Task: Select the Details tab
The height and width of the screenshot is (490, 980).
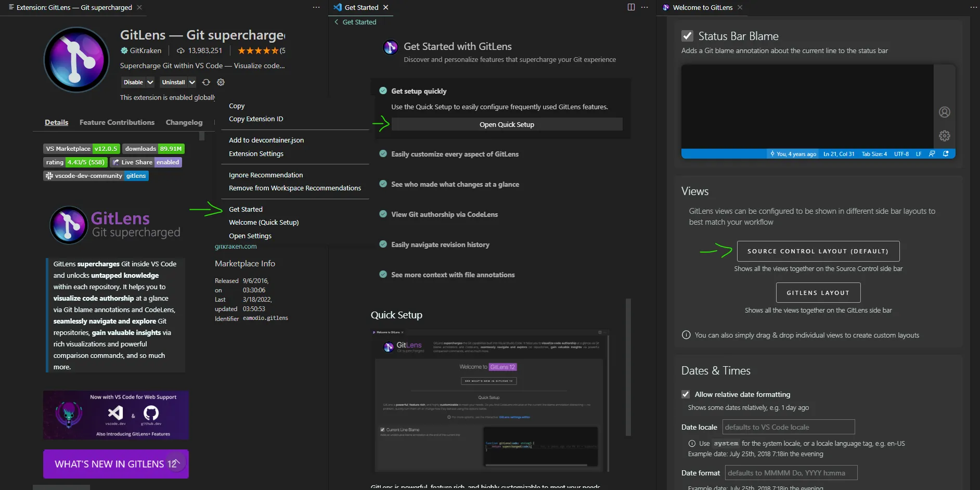Action: [x=56, y=122]
